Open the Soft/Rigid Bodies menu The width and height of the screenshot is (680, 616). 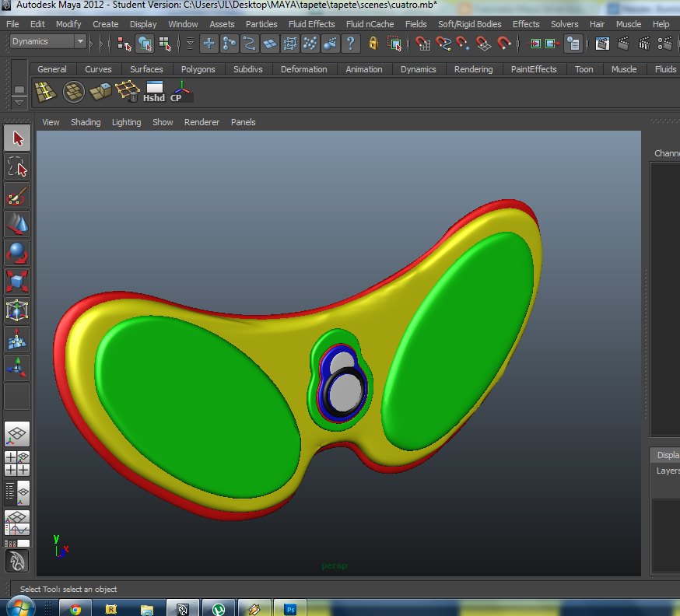tap(469, 24)
